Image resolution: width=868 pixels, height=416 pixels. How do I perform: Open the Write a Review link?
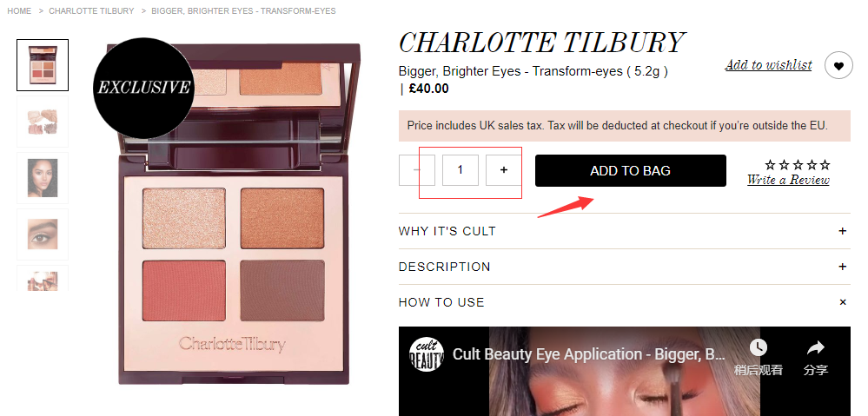[x=788, y=180]
